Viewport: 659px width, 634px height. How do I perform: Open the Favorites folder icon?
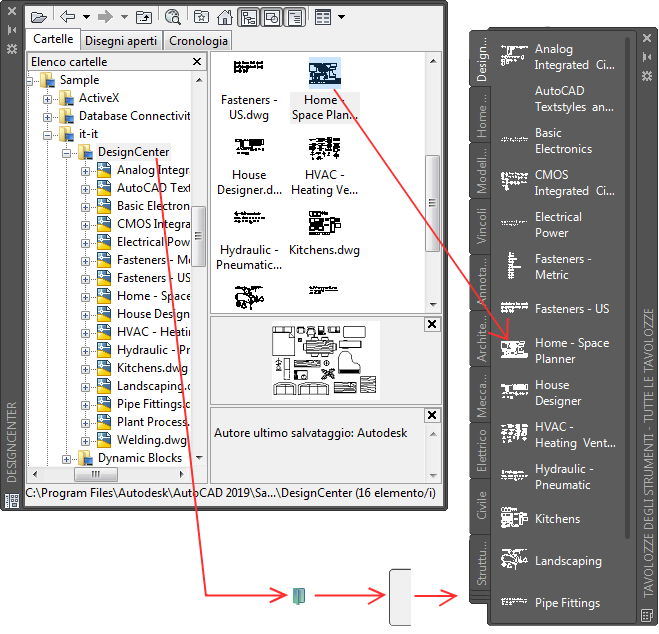coord(201,17)
